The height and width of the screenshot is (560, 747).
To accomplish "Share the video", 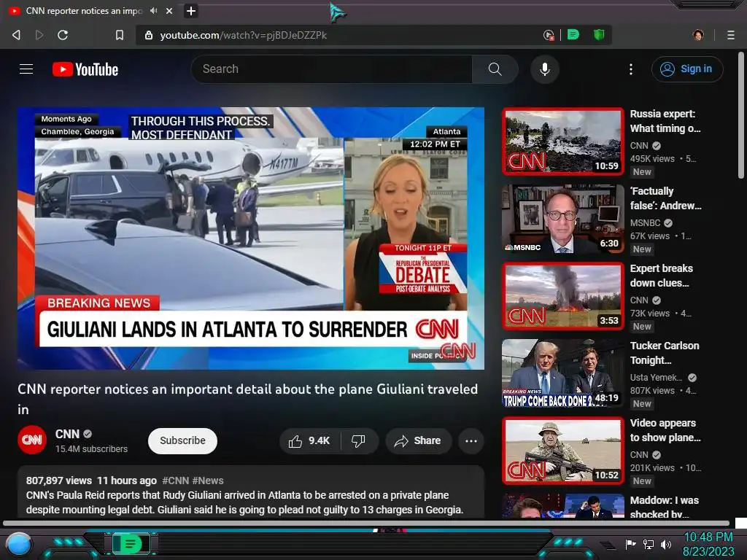I will (417, 441).
